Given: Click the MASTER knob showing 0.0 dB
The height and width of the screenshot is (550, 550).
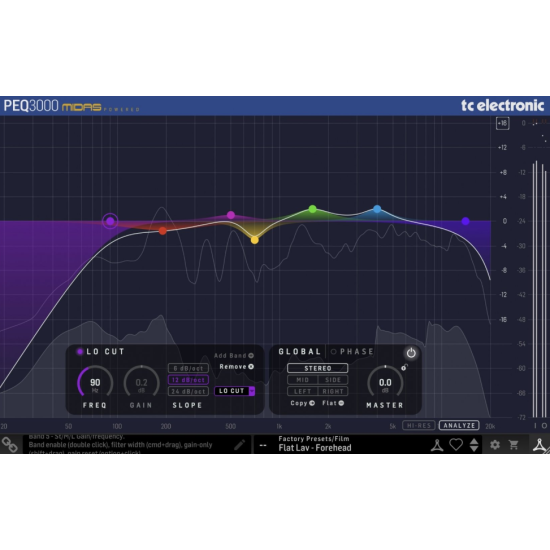Looking at the screenshot, I should 385,383.
